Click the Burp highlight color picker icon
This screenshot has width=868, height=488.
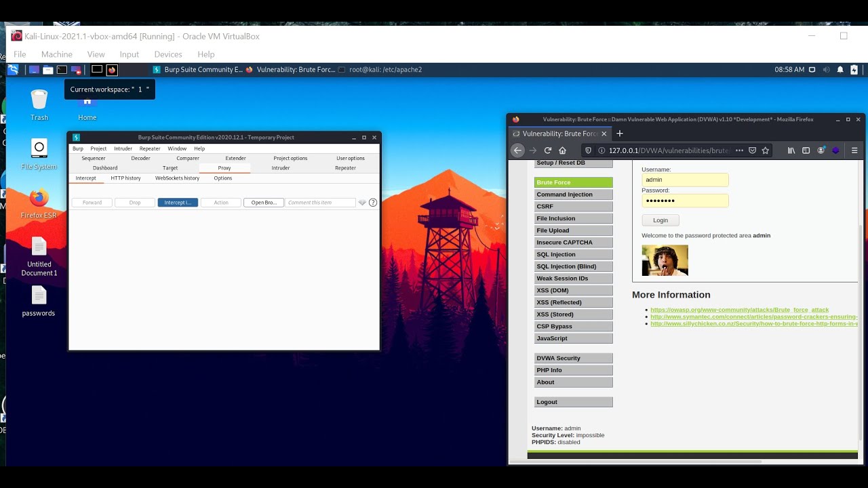362,203
